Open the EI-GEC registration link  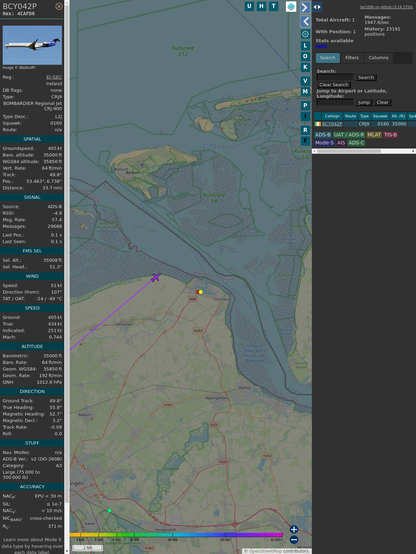(x=54, y=77)
